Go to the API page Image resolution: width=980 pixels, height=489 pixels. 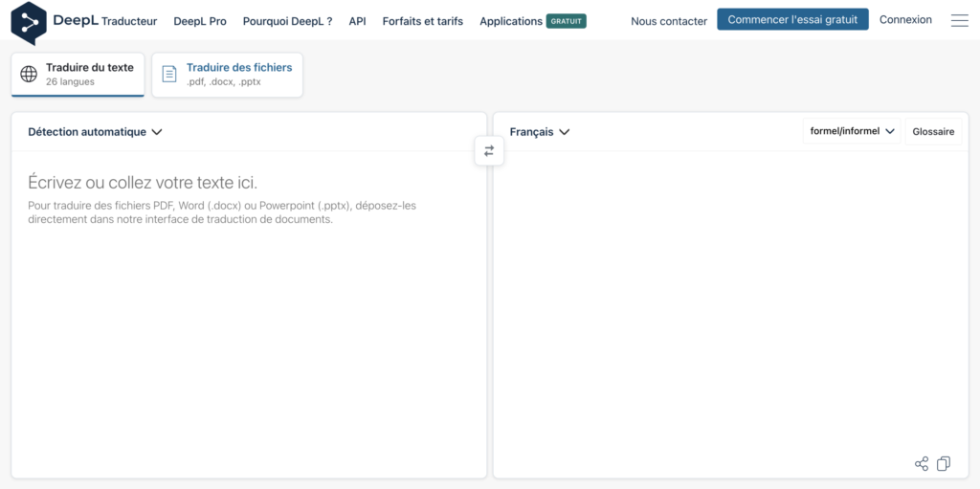(x=358, y=21)
